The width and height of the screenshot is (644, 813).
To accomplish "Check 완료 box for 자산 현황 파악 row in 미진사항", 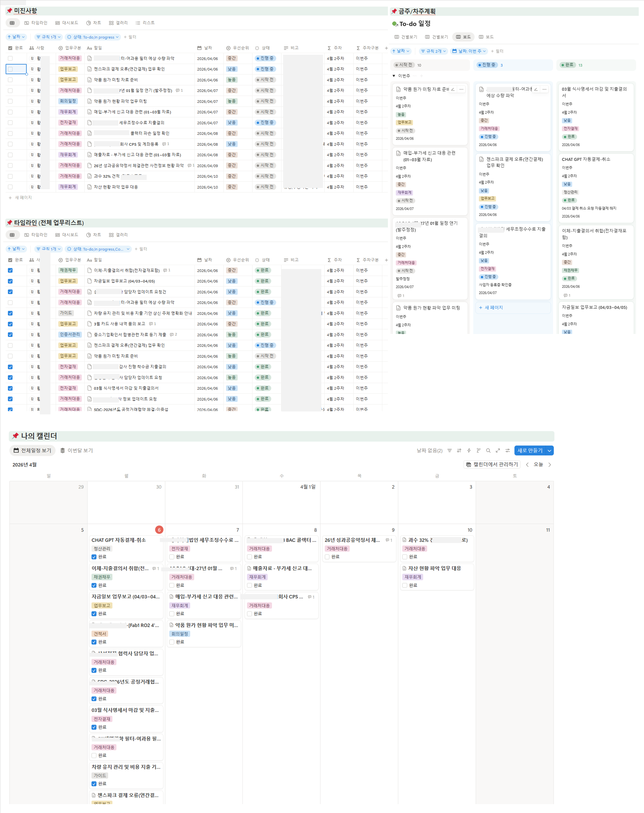I will 10,187.
